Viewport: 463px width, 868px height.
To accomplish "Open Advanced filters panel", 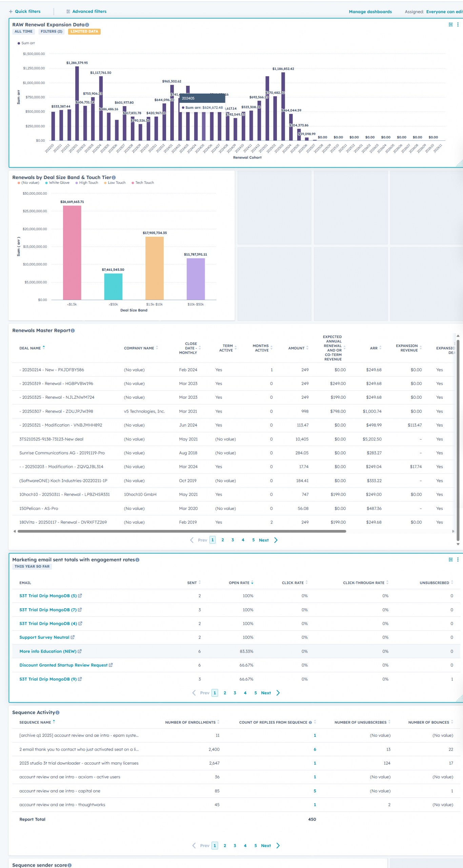I will [86, 12].
